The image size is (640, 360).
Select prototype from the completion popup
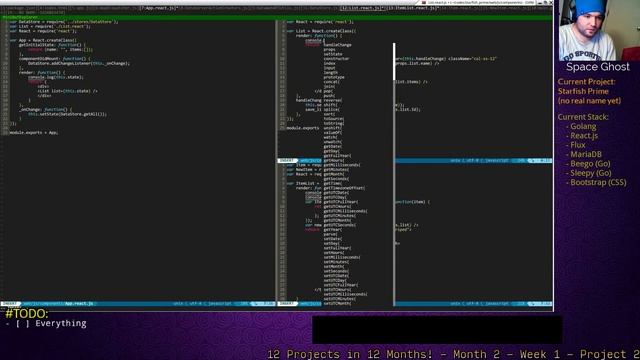334,77
